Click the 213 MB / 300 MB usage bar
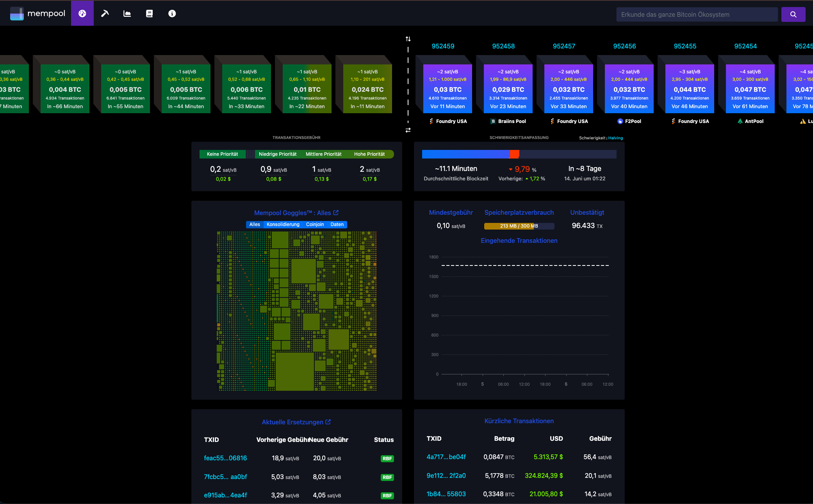This screenshot has width=813, height=504. (519, 226)
